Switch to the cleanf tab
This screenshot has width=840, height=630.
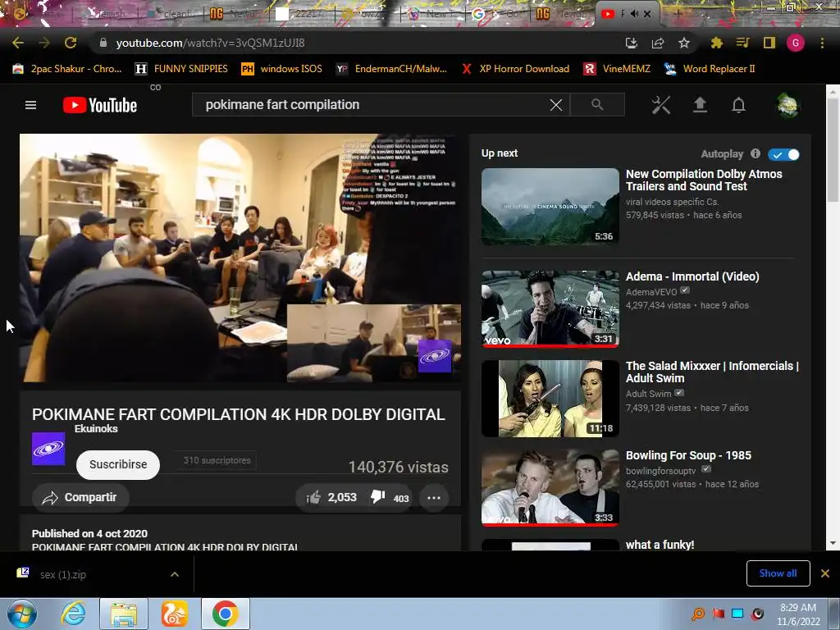coord(171,14)
